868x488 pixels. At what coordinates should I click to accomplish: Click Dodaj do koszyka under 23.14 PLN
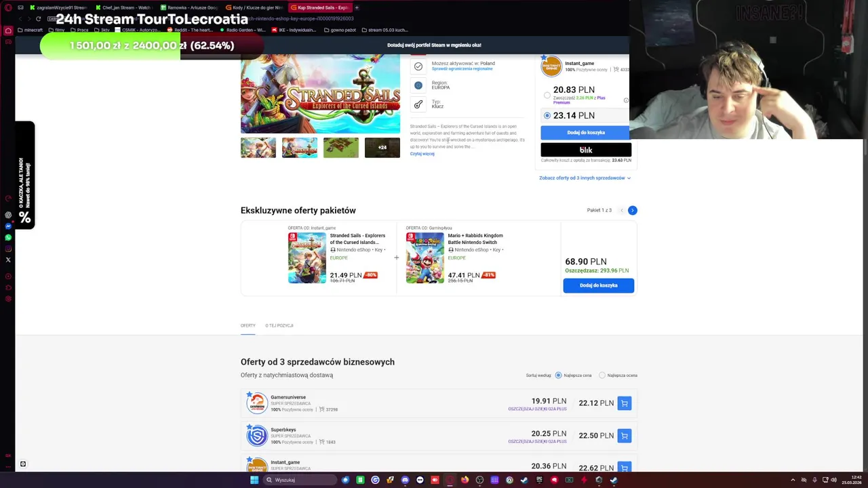pyautogui.click(x=586, y=132)
